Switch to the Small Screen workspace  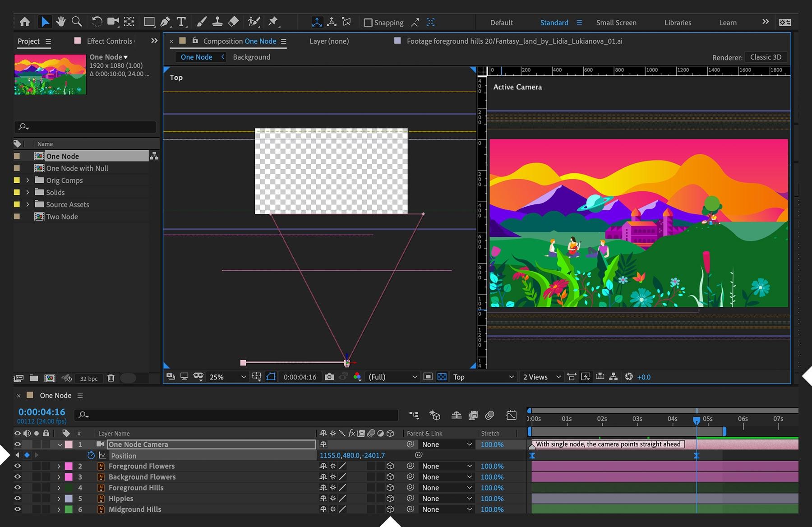[616, 23]
